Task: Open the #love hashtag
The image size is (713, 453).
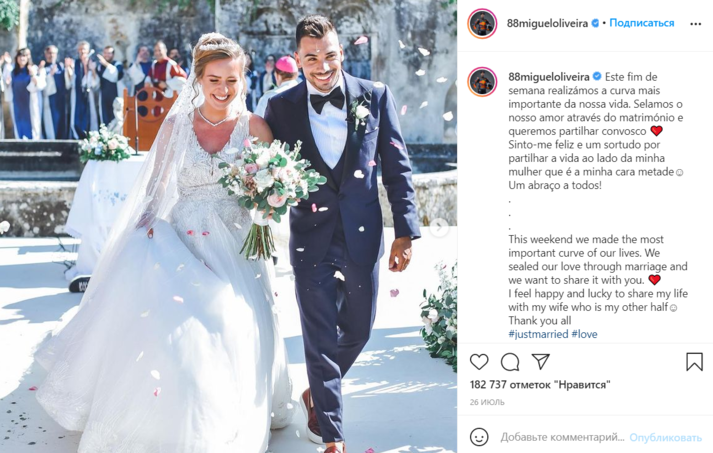Action: [x=585, y=334]
